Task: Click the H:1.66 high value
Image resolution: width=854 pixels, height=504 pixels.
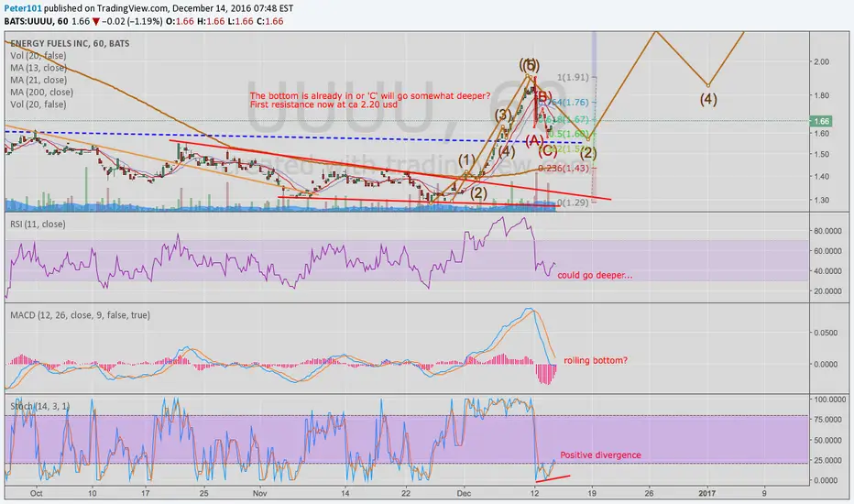Action: [210, 21]
